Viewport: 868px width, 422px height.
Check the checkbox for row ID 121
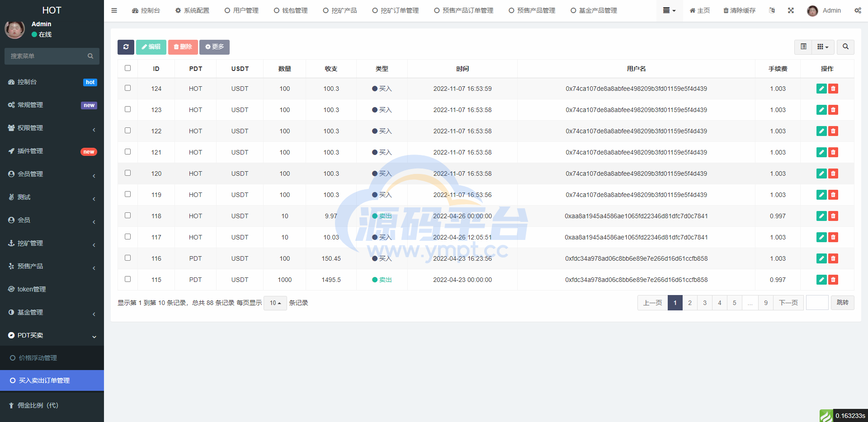[127, 152]
